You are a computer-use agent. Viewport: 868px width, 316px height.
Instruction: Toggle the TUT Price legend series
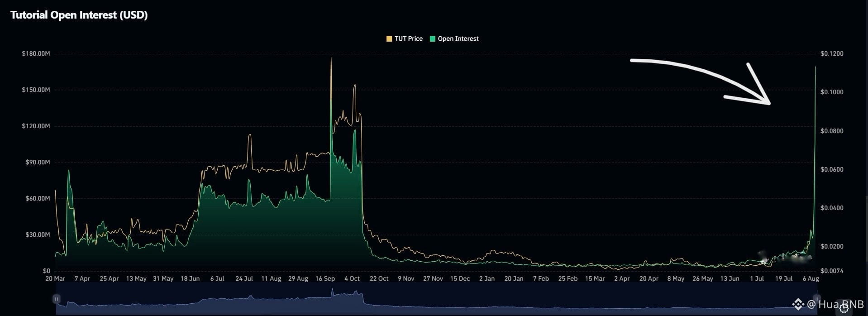(x=404, y=39)
